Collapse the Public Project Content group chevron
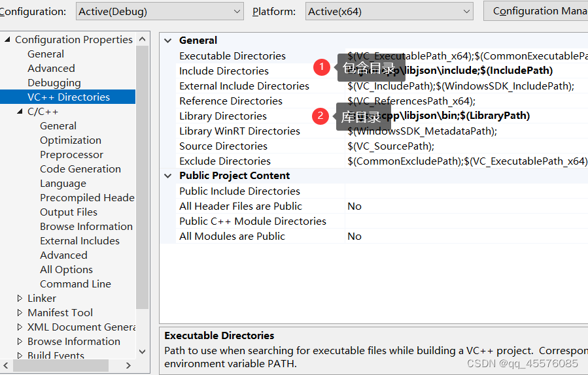 pos(169,176)
